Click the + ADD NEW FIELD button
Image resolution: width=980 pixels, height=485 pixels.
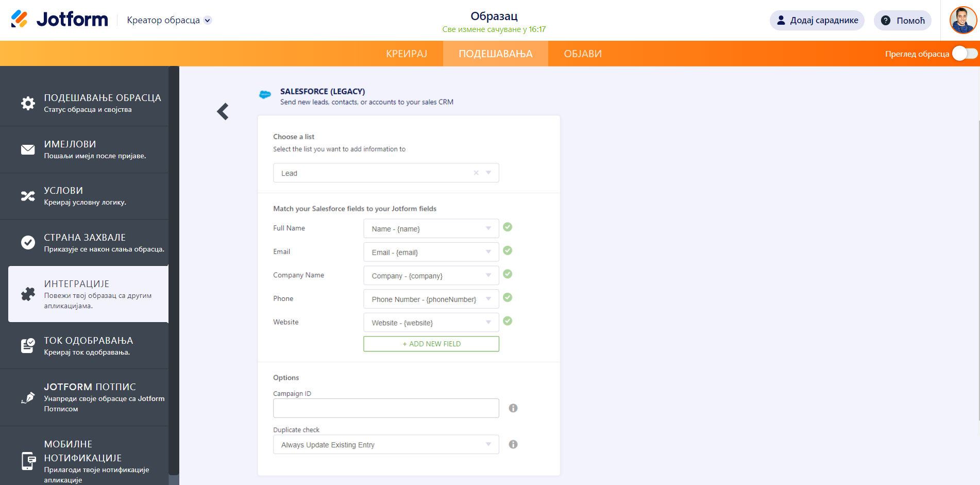click(431, 344)
